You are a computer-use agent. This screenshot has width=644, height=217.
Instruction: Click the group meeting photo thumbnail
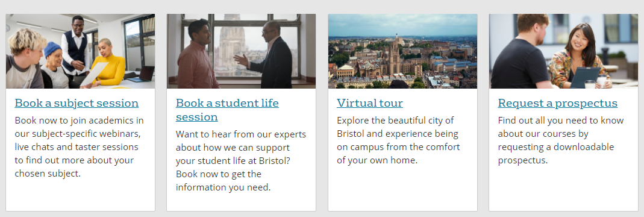pos(81,51)
